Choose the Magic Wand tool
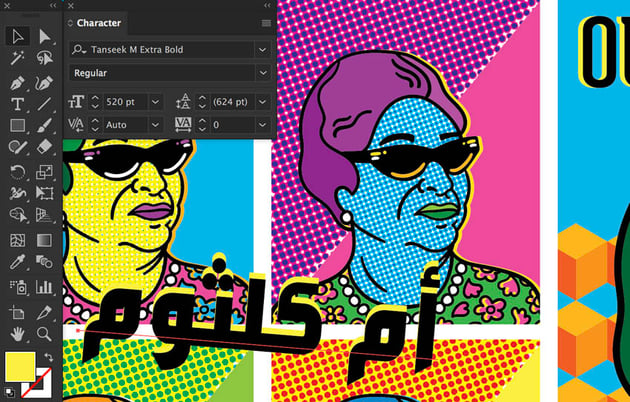Image resolution: width=630 pixels, height=402 pixels. pos(17,59)
